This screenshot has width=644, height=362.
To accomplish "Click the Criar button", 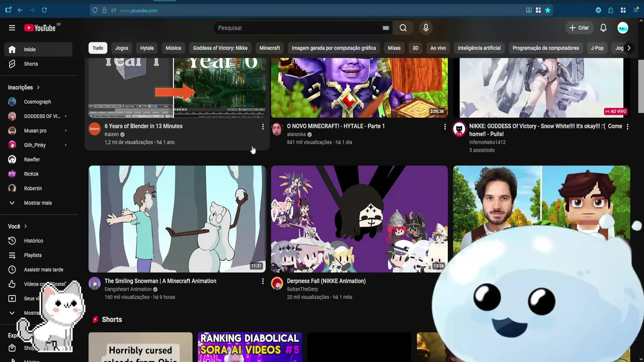I will click(x=579, y=28).
